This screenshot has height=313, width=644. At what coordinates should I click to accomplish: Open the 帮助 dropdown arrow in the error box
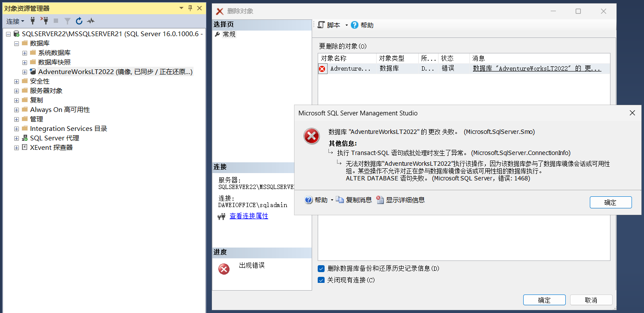pyautogui.click(x=332, y=200)
